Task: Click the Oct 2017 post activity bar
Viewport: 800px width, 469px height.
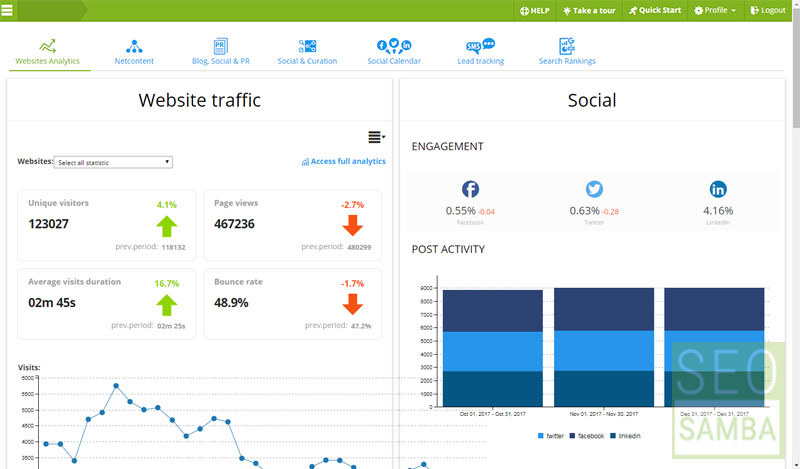Action: 492,348
